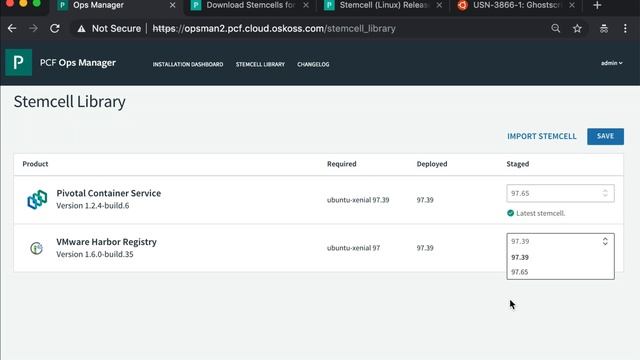Open Chrome three-dot menu
This screenshot has width=640, height=360.
(x=625, y=28)
